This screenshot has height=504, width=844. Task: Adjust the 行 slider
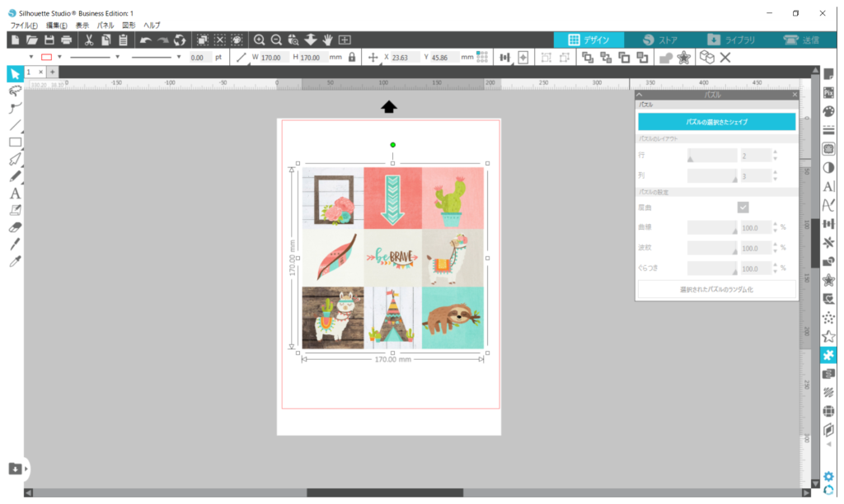[712, 156]
